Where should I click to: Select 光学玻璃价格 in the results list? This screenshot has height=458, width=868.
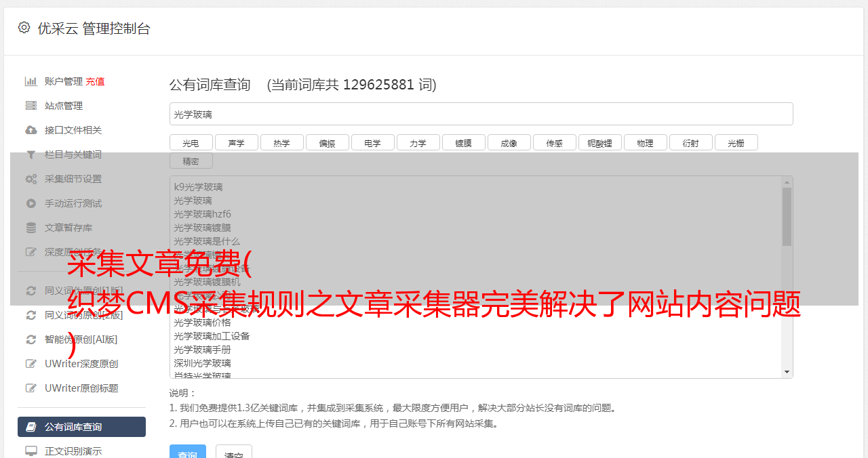click(x=202, y=322)
